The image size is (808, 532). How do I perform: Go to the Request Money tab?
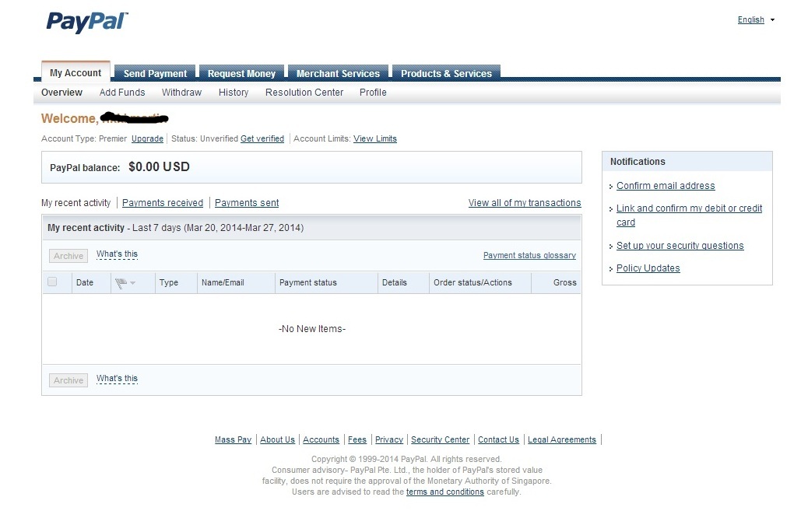coord(241,74)
